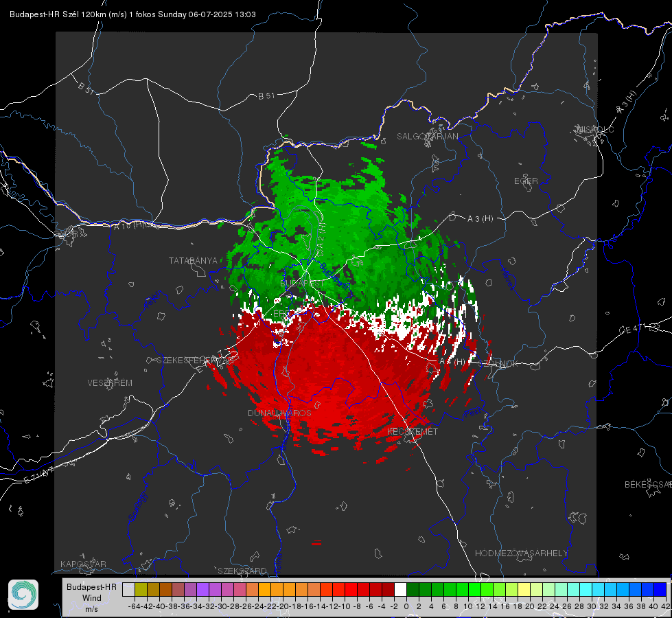This screenshot has height=618, width=672.
Task: Click the white swatch in the wind legend
Action: (400, 589)
